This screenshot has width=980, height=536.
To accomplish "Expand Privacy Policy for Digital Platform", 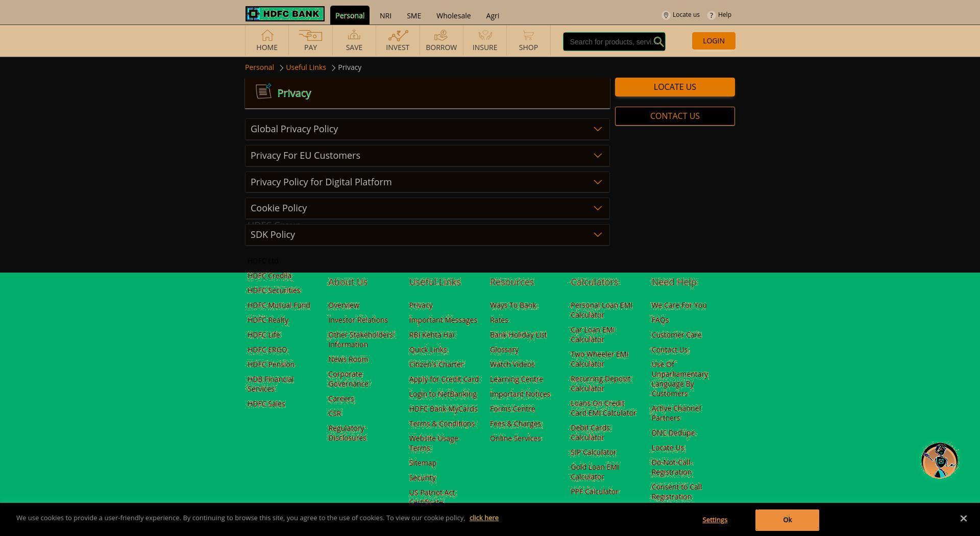I will click(427, 182).
